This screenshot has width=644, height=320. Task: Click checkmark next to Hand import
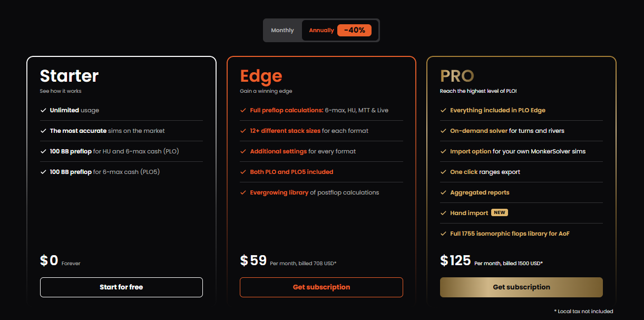tap(443, 213)
